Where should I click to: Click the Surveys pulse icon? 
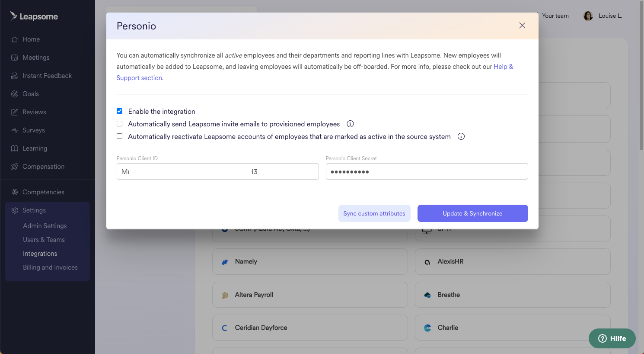point(15,130)
